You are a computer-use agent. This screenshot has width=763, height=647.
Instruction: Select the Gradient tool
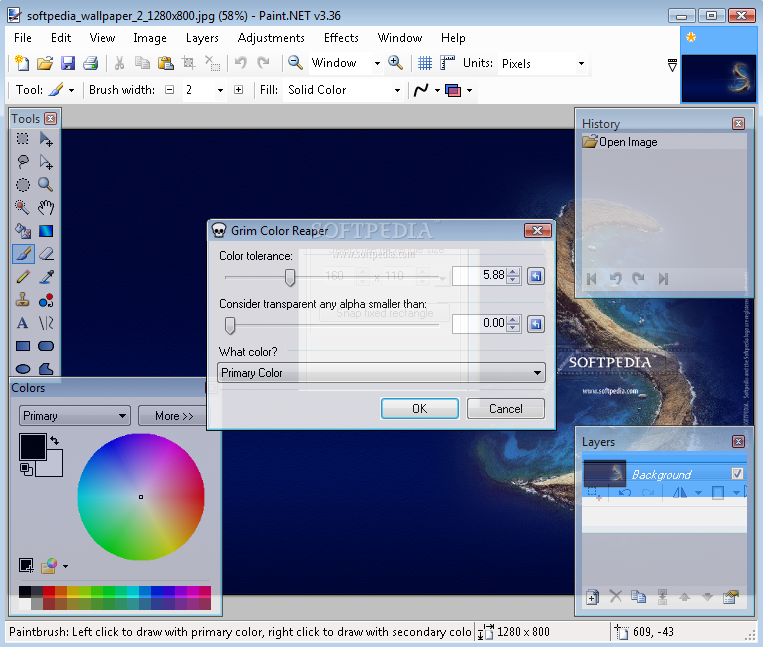tap(46, 231)
